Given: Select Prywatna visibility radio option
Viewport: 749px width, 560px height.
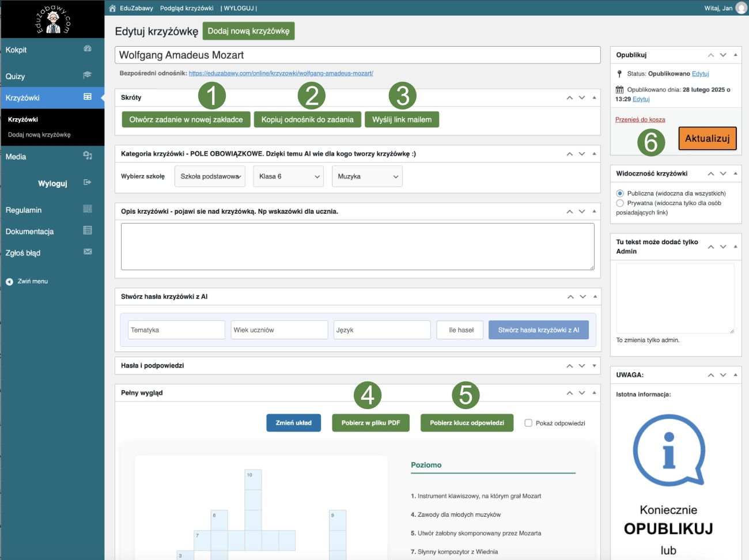Looking at the screenshot, I should click(620, 203).
